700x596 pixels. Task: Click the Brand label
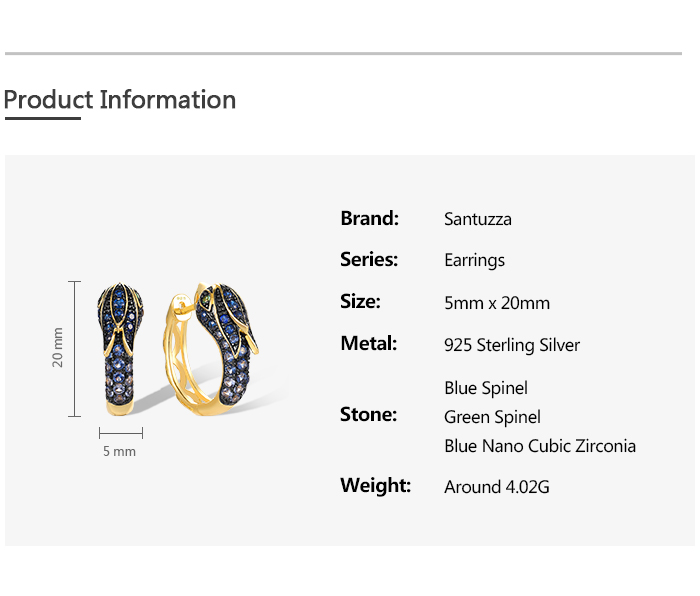point(369,218)
